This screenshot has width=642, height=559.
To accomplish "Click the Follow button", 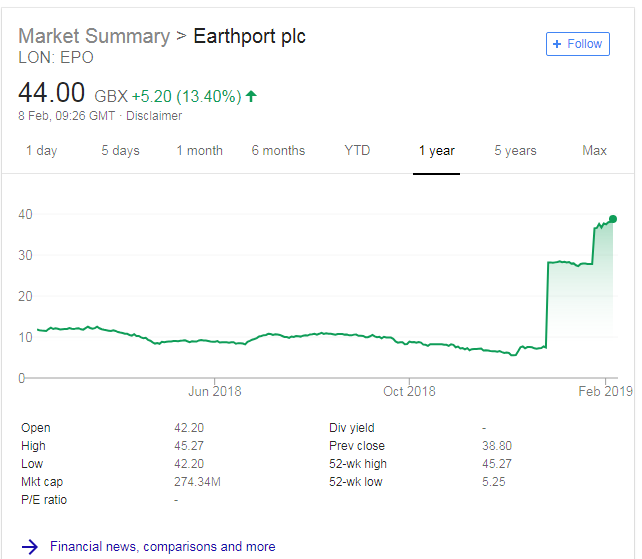I will 578,44.
